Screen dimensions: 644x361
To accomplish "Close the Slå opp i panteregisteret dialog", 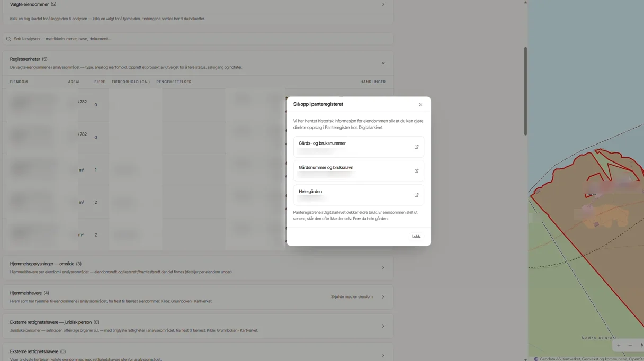I will (x=421, y=105).
